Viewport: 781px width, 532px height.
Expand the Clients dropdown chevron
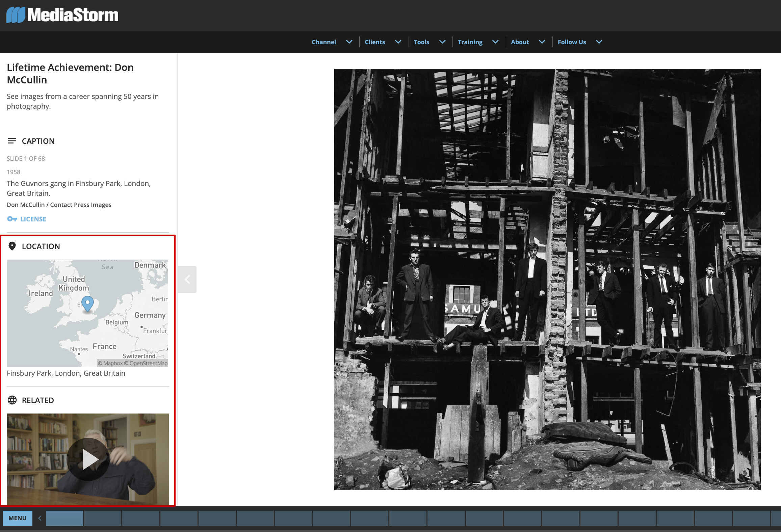[x=398, y=42]
